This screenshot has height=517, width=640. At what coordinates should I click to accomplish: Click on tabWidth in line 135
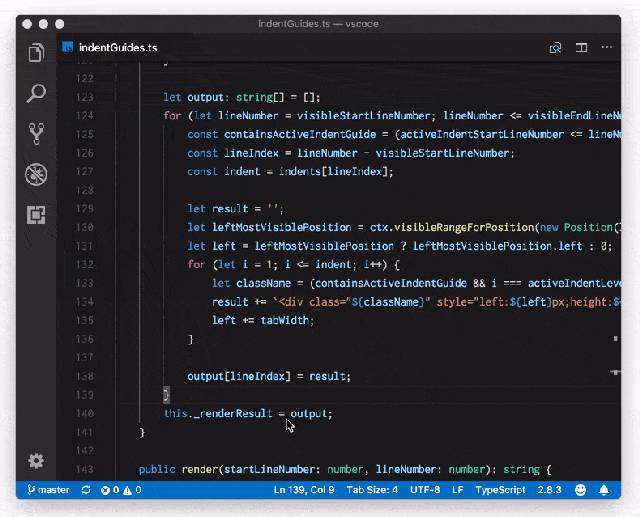click(x=284, y=320)
